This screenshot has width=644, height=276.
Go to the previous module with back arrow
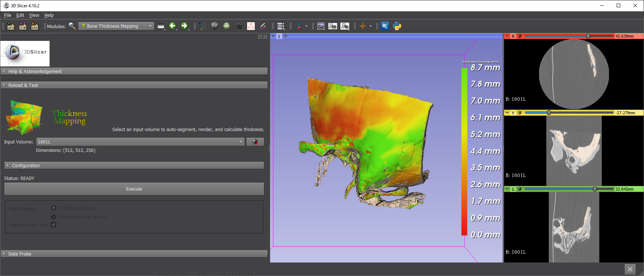click(x=172, y=26)
